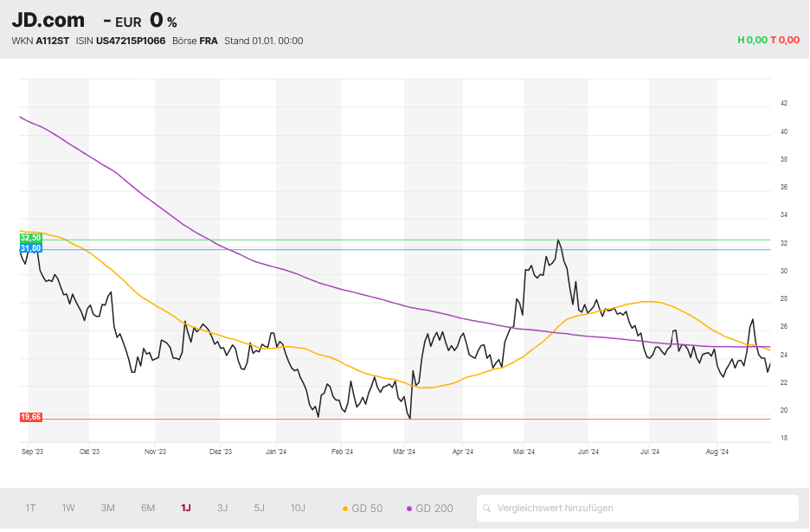Toggle the GD 50 moving average

(363, 509)
